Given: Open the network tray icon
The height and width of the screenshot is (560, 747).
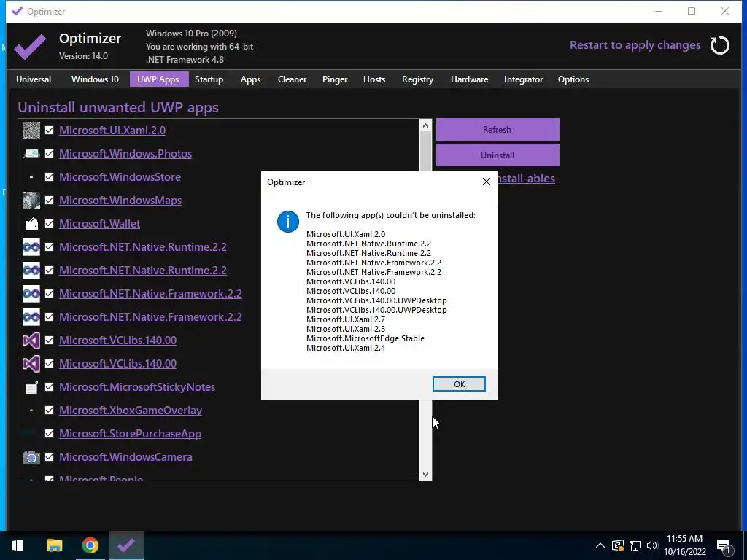Looking at the screenshot, I should 635,545.
